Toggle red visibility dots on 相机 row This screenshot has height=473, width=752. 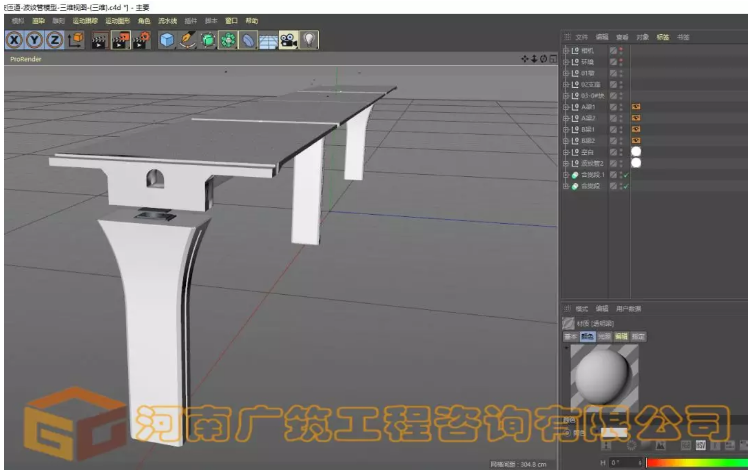[621, 50]
